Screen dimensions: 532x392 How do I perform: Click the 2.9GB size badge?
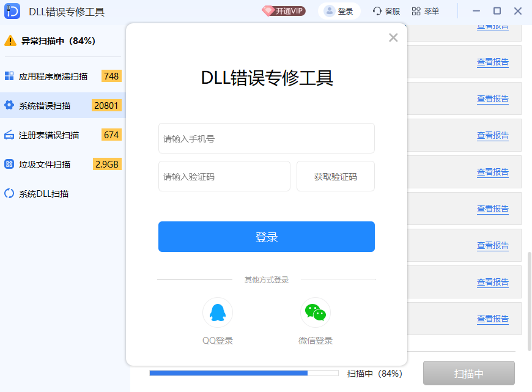[x=107, y=165]
